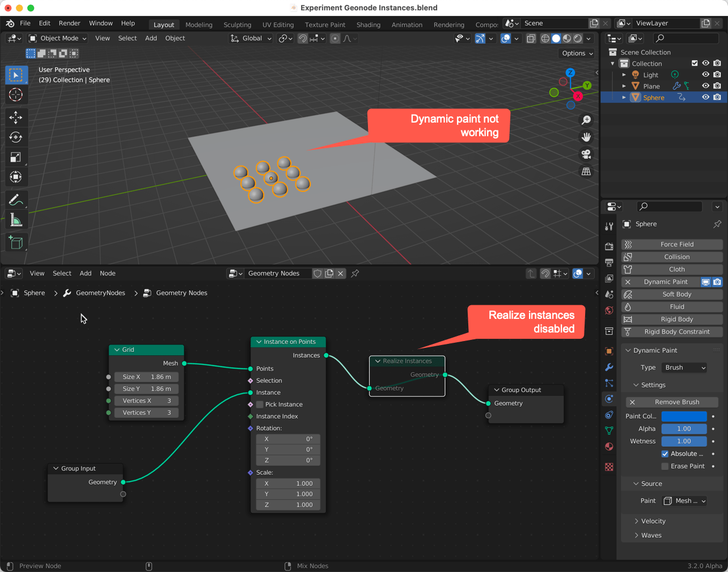
Task: Open the Object menu in the 3D viewport
Action: 175,38
